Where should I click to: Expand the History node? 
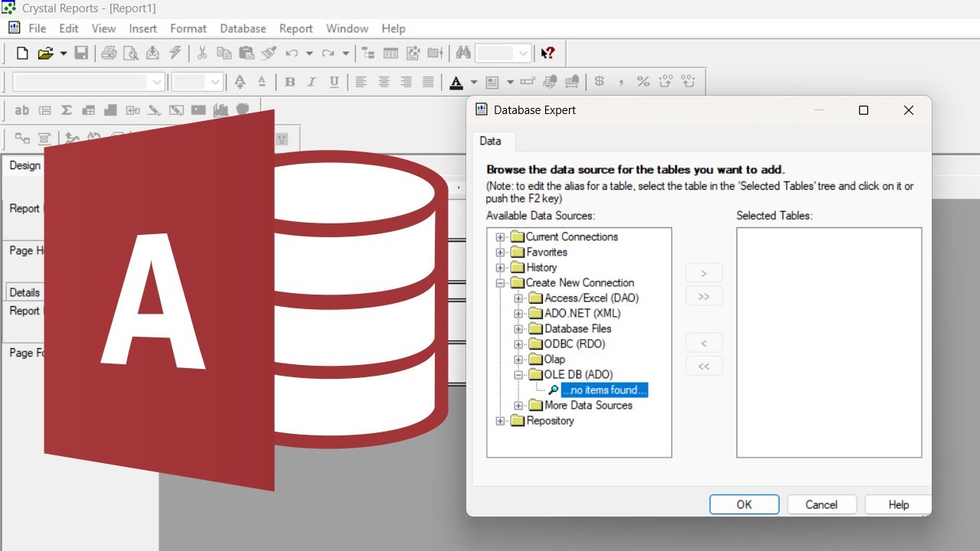pyautogui.click(x=501, y=268)
